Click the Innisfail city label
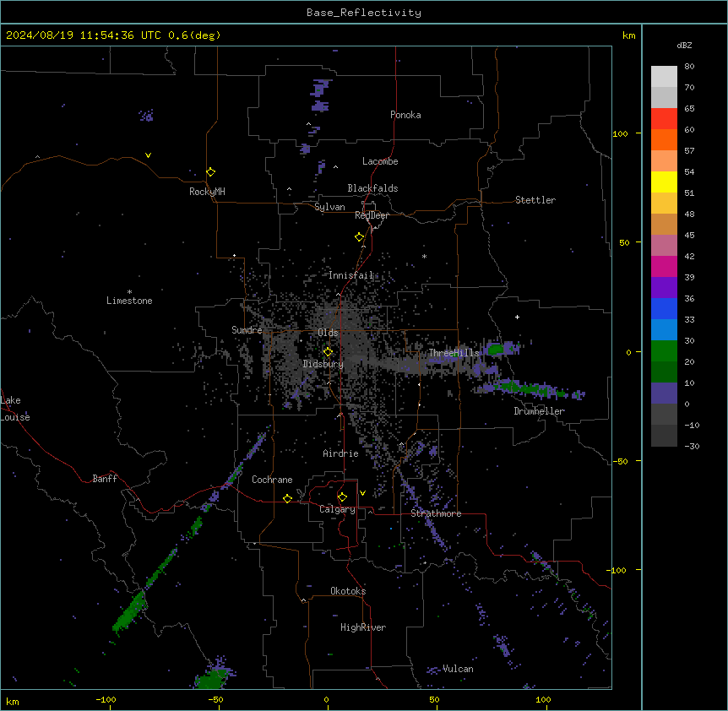This screenshot has height=711, width=728. pos(351,275)
